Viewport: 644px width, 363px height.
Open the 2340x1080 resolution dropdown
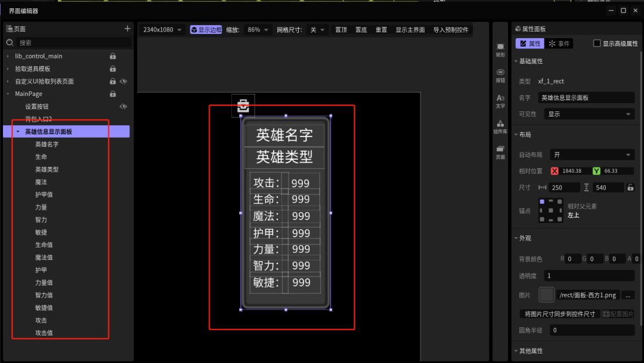[x=162, y=30]
